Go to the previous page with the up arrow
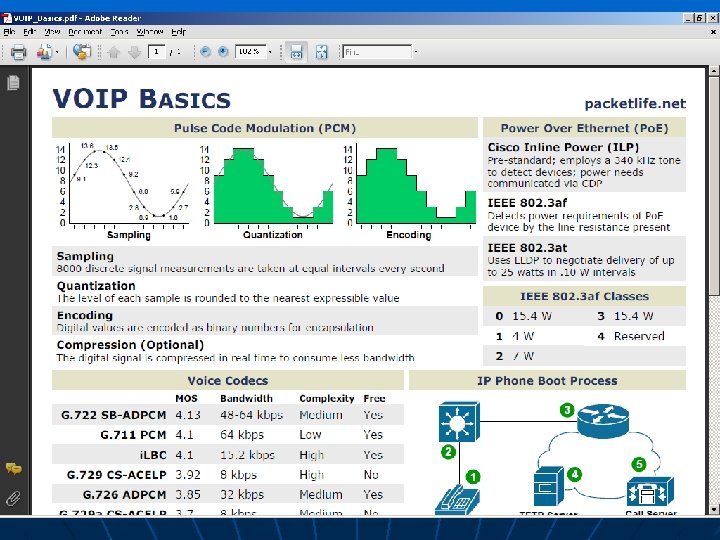This screenshot has width=720, height=540. (x=114, y=52)
